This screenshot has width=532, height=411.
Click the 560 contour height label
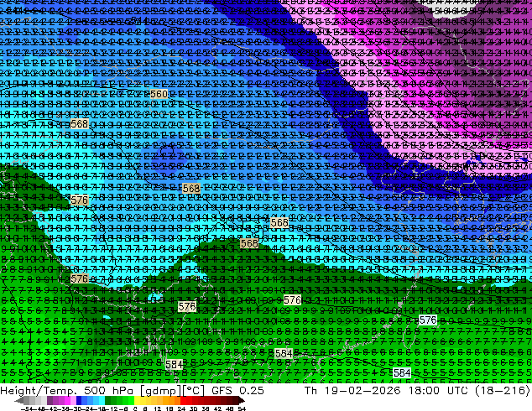tap(159, 94)
